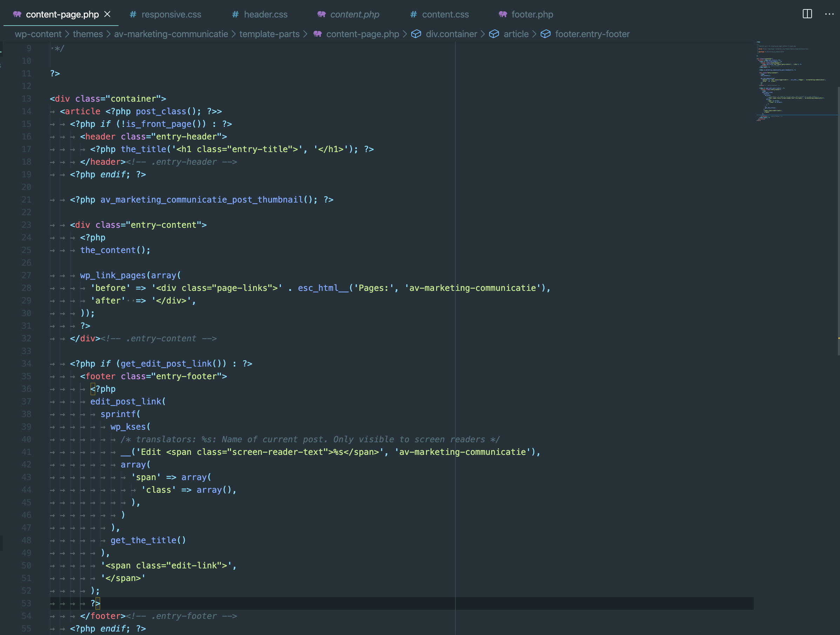
Task: Click the closing footer tag on line 54
Action: point(103,616)
